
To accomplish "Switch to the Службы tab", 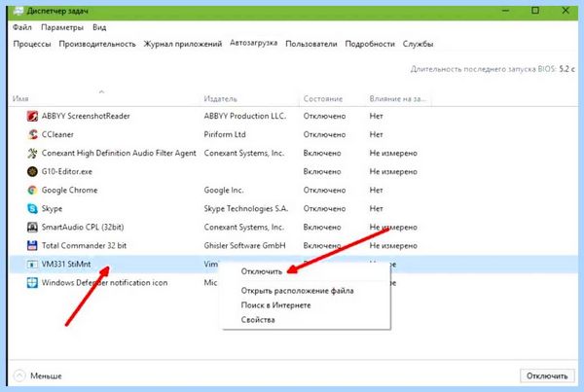I will point(418,44).
